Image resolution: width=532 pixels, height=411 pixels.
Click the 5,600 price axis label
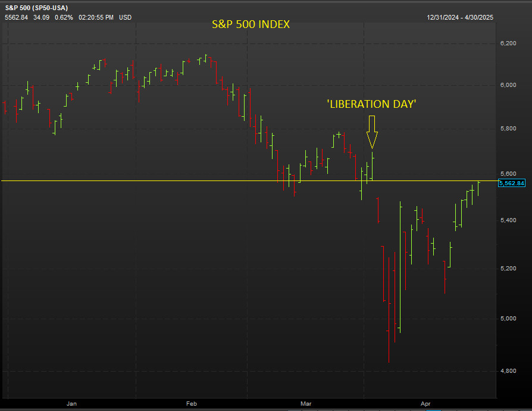[x=508, y=173]
